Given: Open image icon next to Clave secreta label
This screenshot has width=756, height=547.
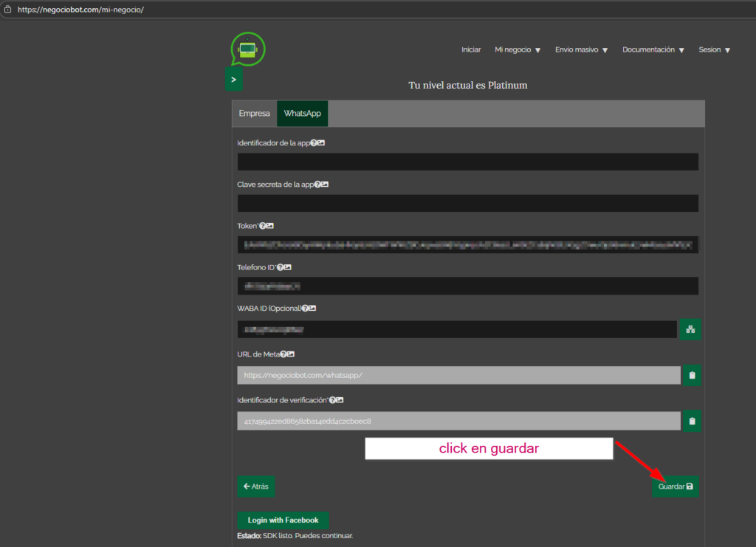Looking at the screenshot, I should point(325,185).
